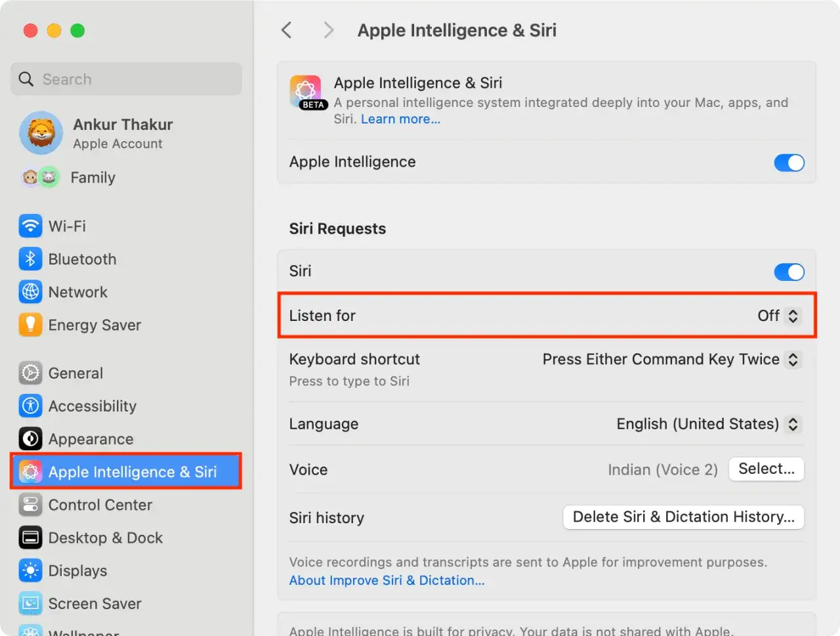Click the Apple Intelligence BETA app icon

click(307, 91)
